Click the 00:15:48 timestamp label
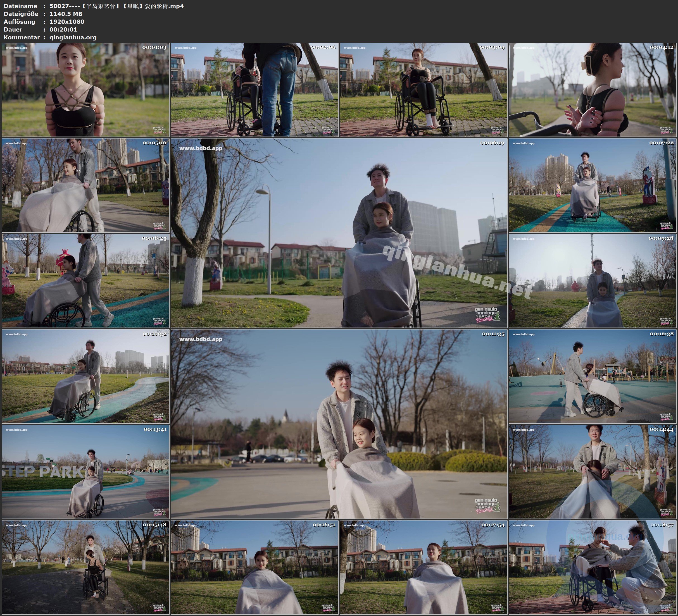This screenshot has height=616, width=678. pos(154,525)
